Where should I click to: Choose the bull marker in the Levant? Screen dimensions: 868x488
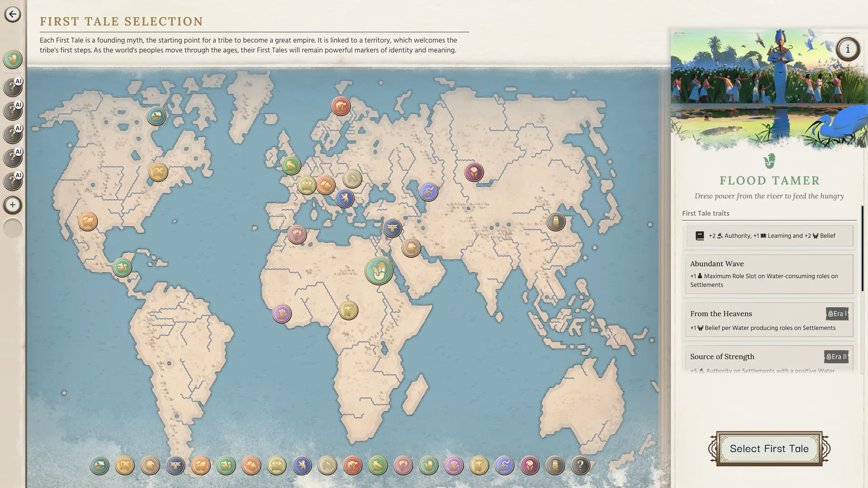point(392,228)
